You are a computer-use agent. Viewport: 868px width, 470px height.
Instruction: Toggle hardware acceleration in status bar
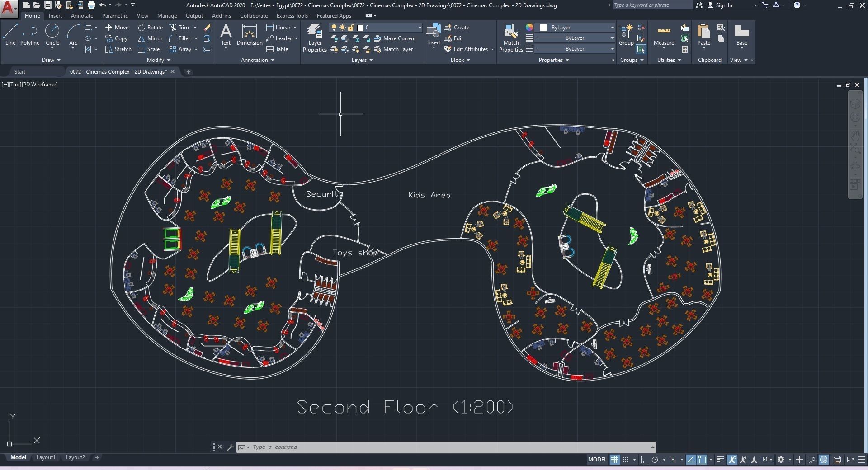point(824,460)
